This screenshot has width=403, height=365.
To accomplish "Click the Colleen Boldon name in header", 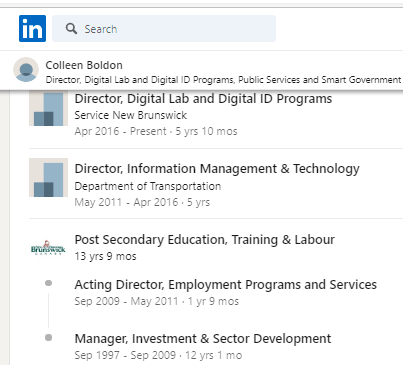I will [84, 65].
